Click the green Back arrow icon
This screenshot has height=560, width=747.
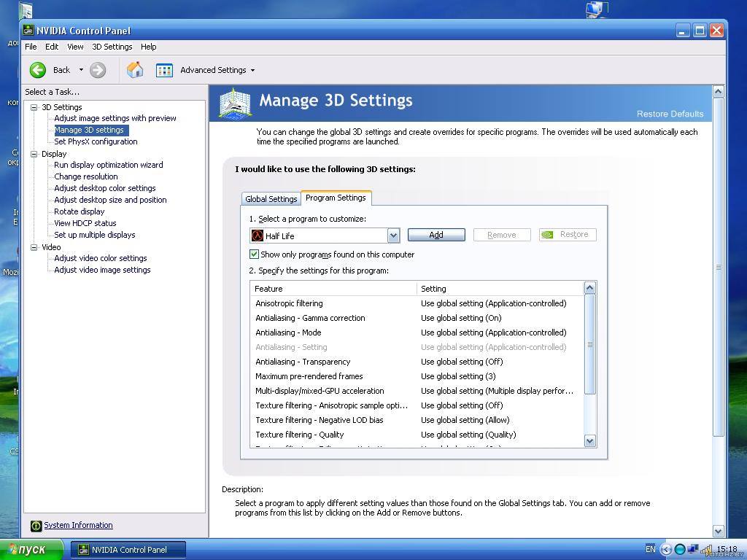coord(38,70)
